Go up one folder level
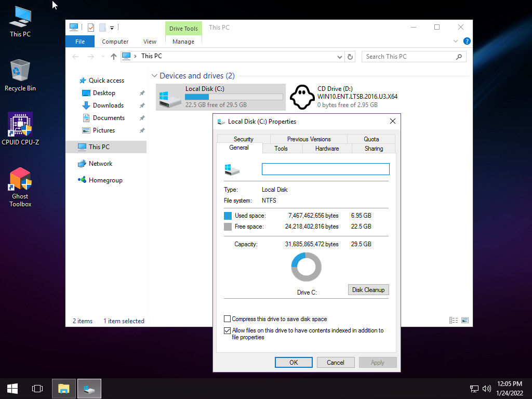Viewport: 532px width, 399px height. [114, 57]
